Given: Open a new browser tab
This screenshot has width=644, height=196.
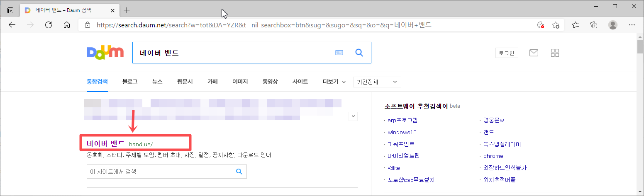Looking at the screenshot, I should click(x=127, y=10).
